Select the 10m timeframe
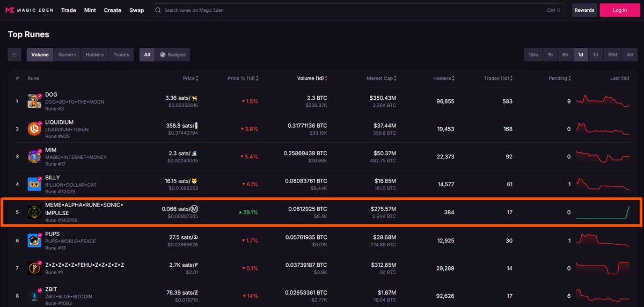Viewport: 644px width, 307px height. point(533,54)
